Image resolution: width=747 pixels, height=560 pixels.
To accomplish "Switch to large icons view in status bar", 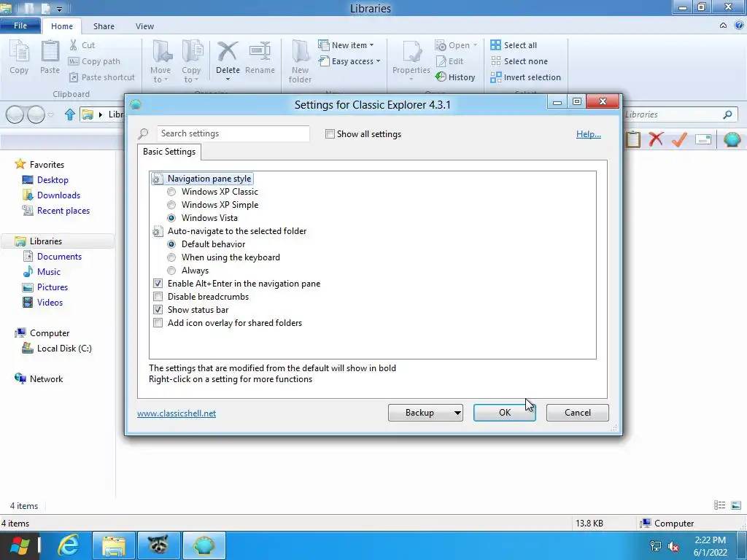I will coord(736,505).
